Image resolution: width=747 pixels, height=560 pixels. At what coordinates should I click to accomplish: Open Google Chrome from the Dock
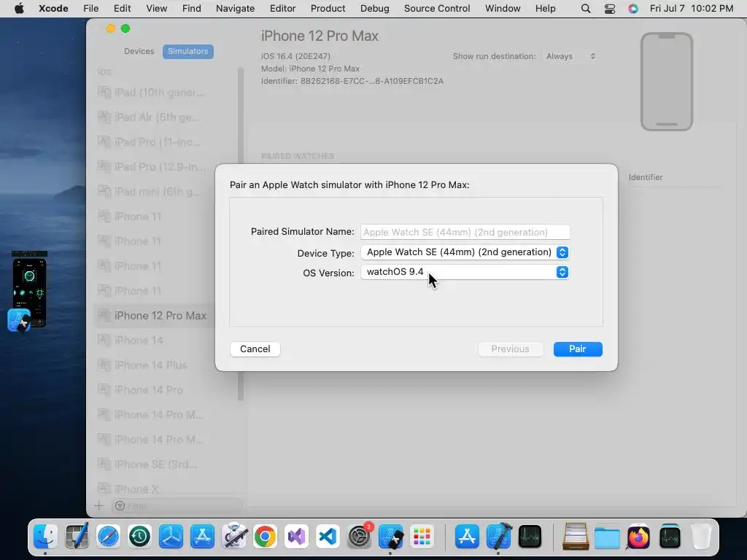coord(265,537)
